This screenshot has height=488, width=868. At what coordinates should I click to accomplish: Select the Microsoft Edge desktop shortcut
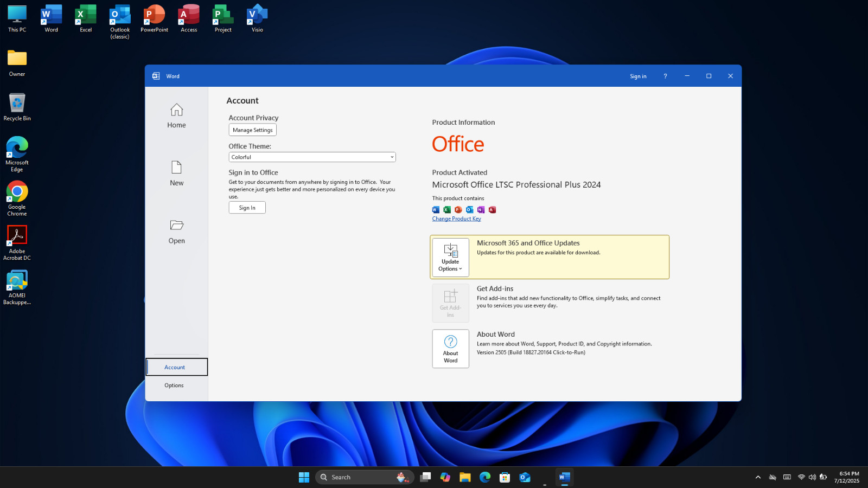17,155
